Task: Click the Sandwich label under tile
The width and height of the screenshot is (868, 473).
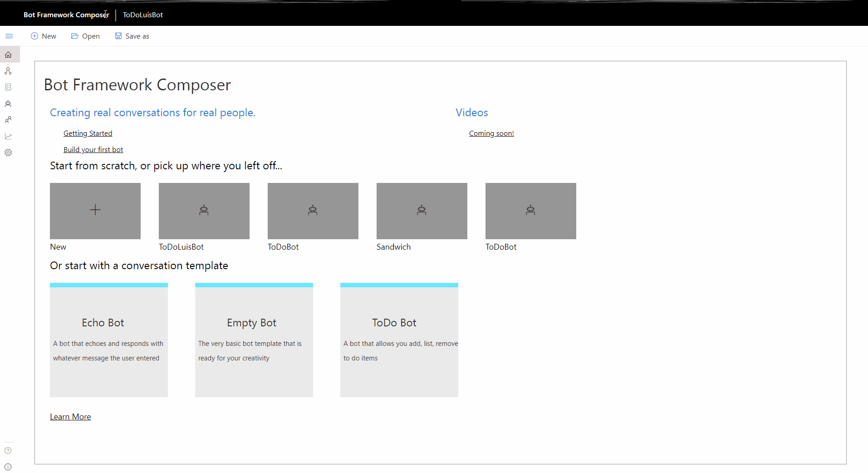Action: pyautogui.click(x=394, y=247)
